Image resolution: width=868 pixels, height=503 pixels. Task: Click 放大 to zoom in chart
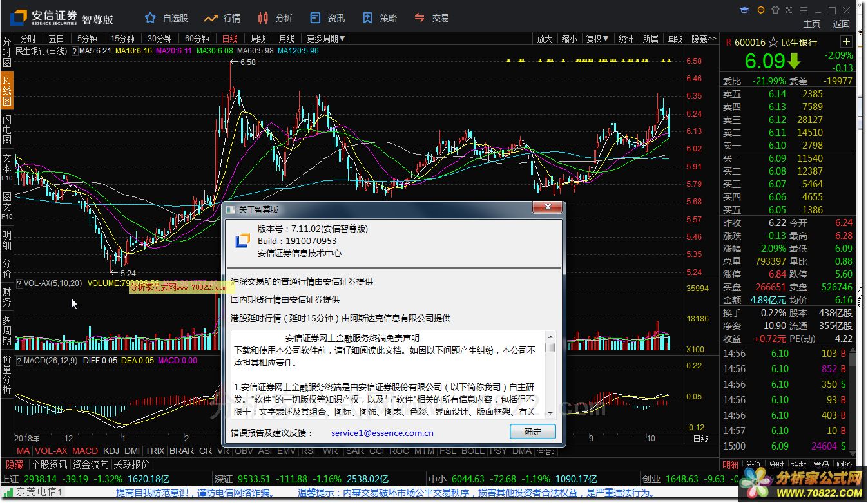545,39
